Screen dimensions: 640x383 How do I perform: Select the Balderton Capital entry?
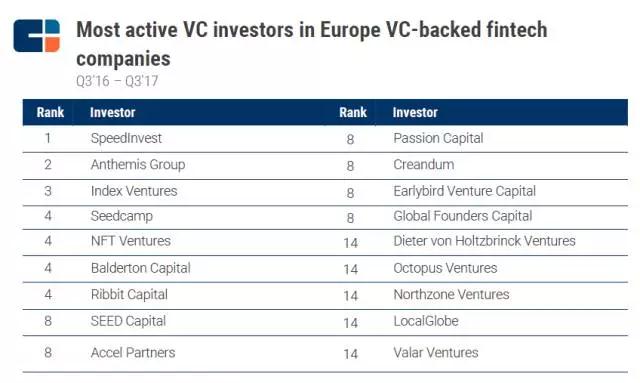[140, 268]
